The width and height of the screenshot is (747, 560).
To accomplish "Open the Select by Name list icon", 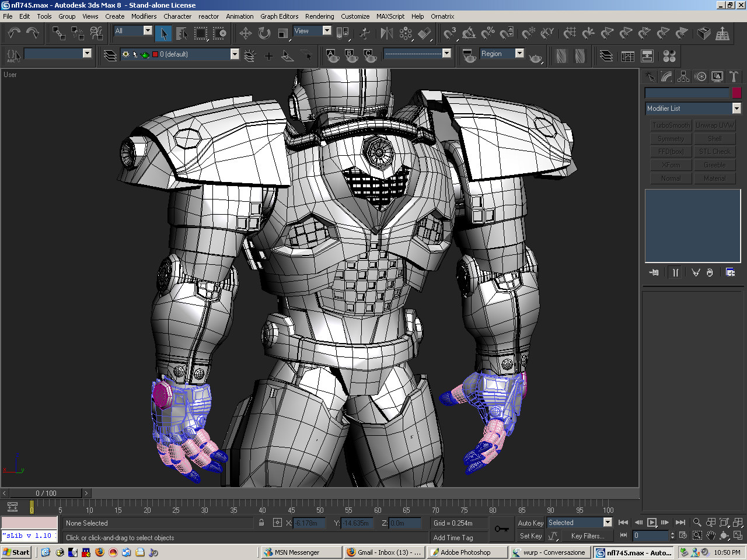I will coord(181,33).
